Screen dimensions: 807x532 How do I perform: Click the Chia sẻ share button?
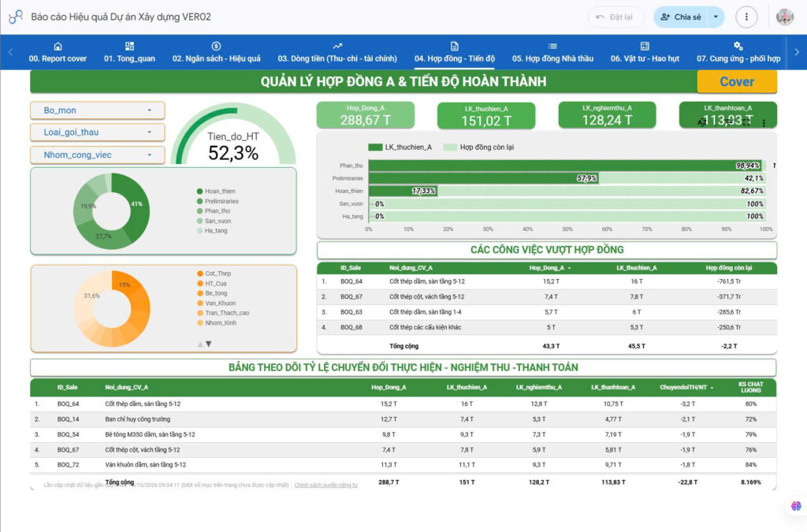click(x=681, y=17)
